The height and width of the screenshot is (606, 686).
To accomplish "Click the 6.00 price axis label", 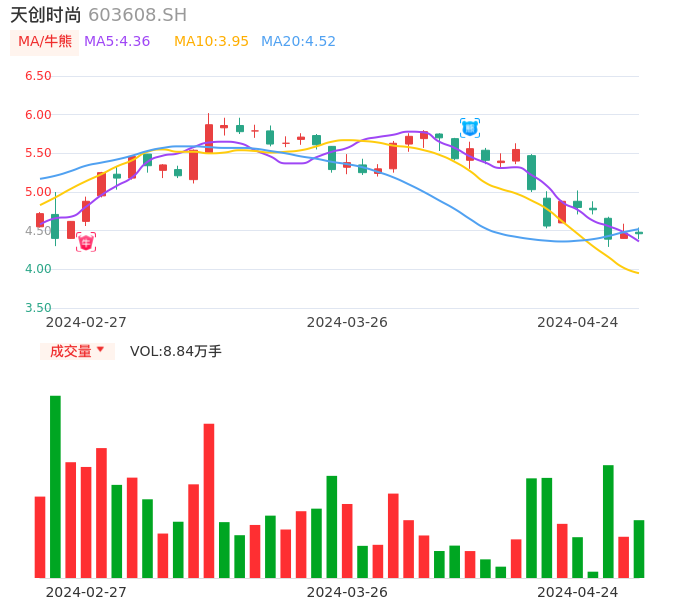I will coord(38,115).
